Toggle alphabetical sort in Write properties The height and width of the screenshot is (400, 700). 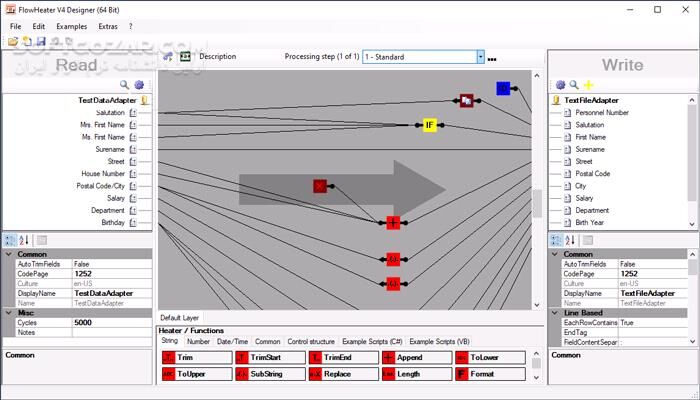coord(572,240)
